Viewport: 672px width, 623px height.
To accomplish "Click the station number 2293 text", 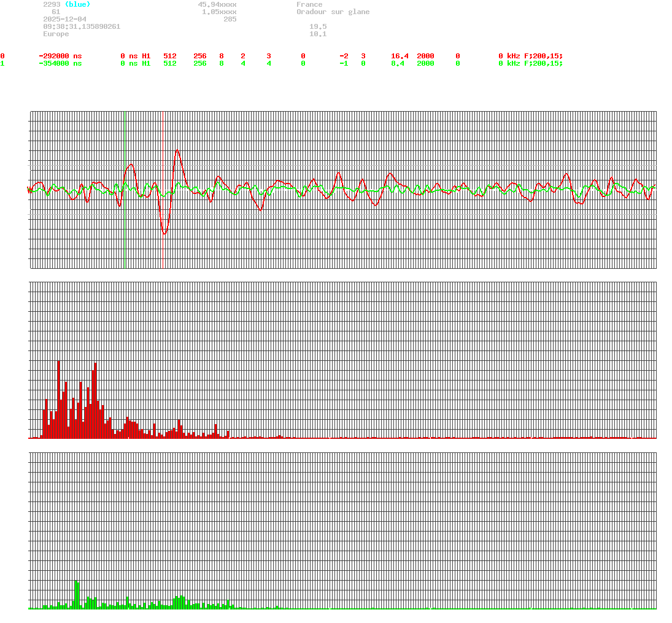I will [x=52, y=4].
